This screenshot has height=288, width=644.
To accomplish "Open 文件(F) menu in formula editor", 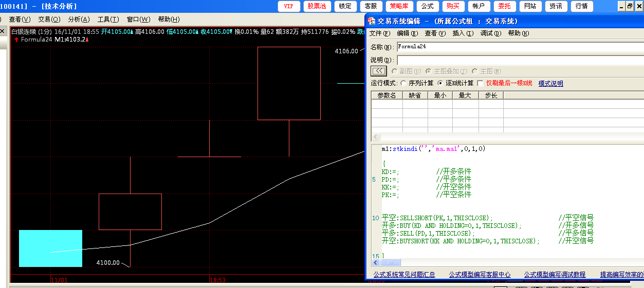I will [380, 33].
